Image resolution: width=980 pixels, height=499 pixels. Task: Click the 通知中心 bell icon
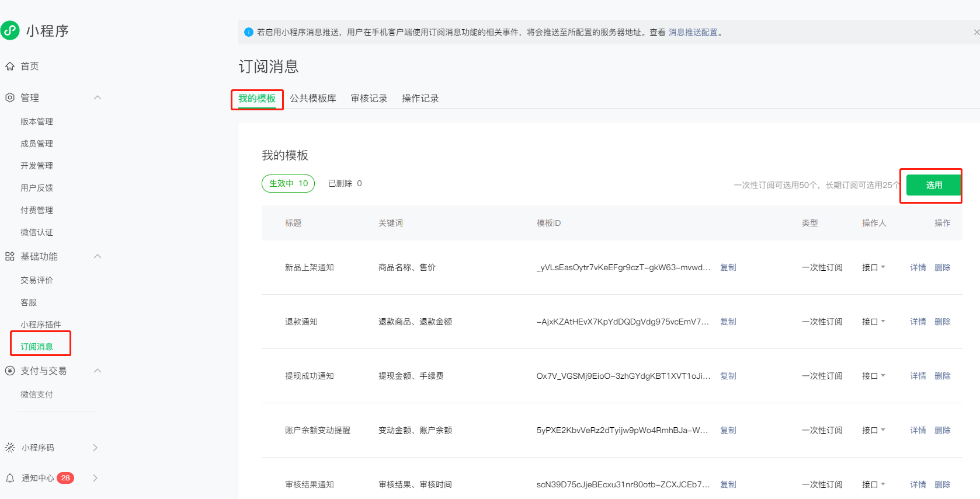point(10,478)
